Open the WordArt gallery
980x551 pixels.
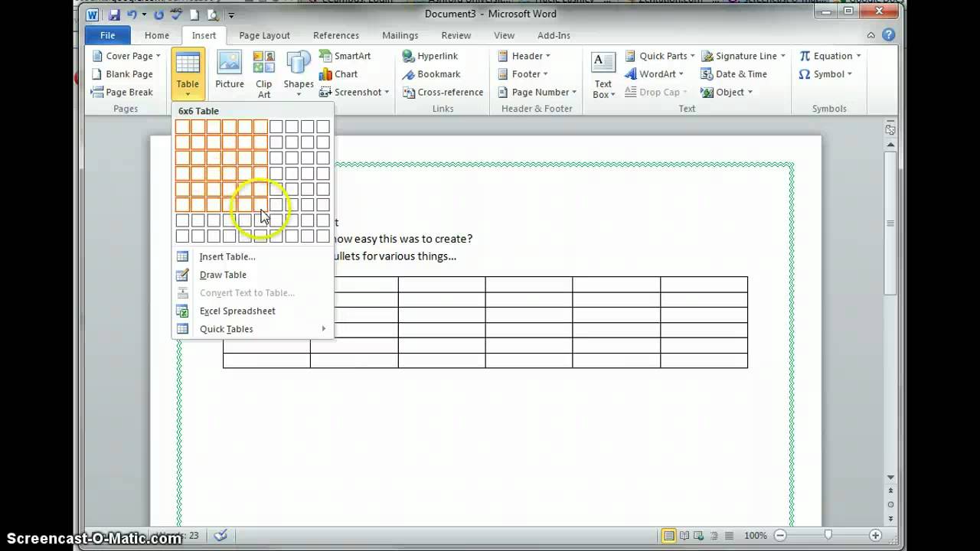click(655, 74)
